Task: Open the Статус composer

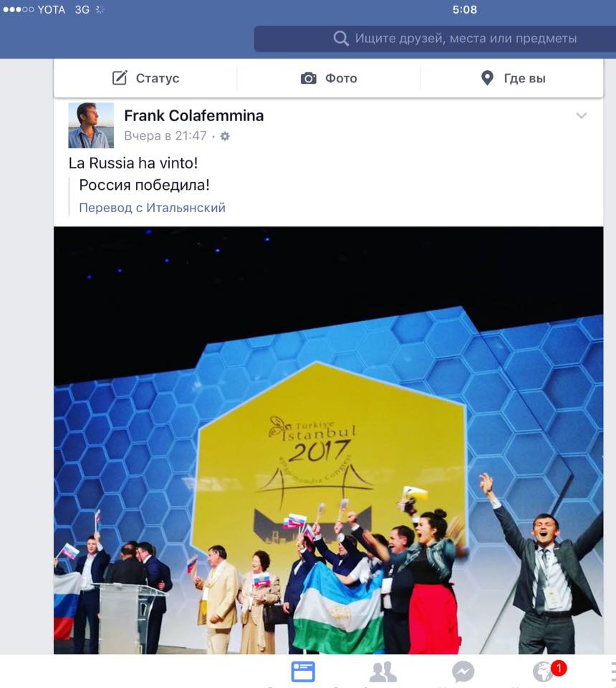Action: [x=145, y=78]
